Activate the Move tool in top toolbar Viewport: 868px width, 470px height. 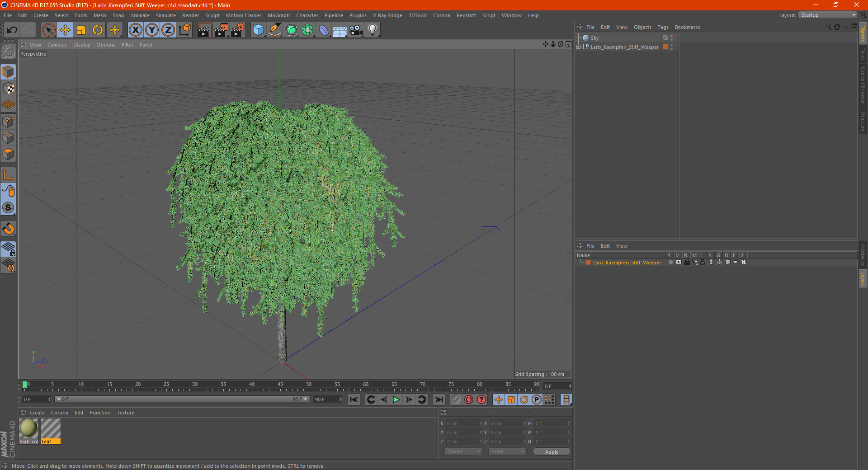click(65, 30)
